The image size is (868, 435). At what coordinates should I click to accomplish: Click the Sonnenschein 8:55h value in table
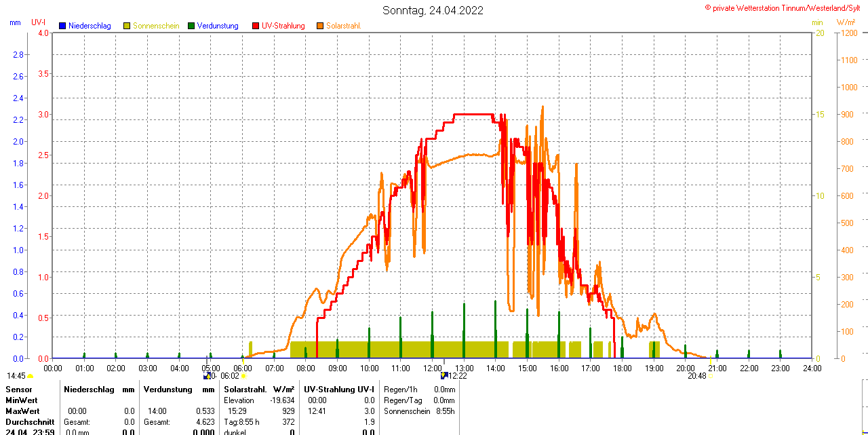coord(443,411)
